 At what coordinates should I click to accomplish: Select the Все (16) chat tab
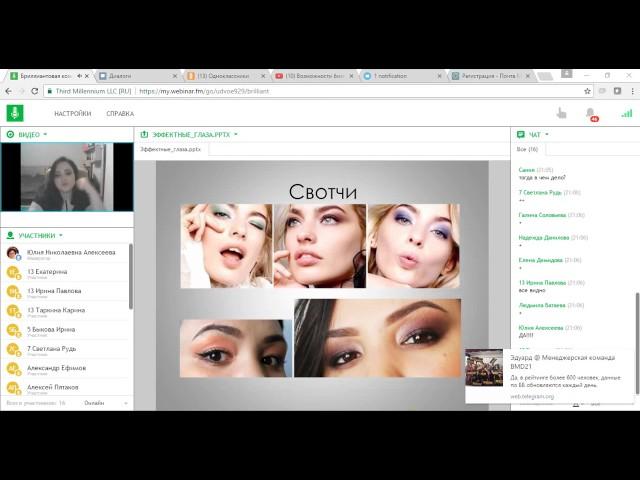[527, 149]
